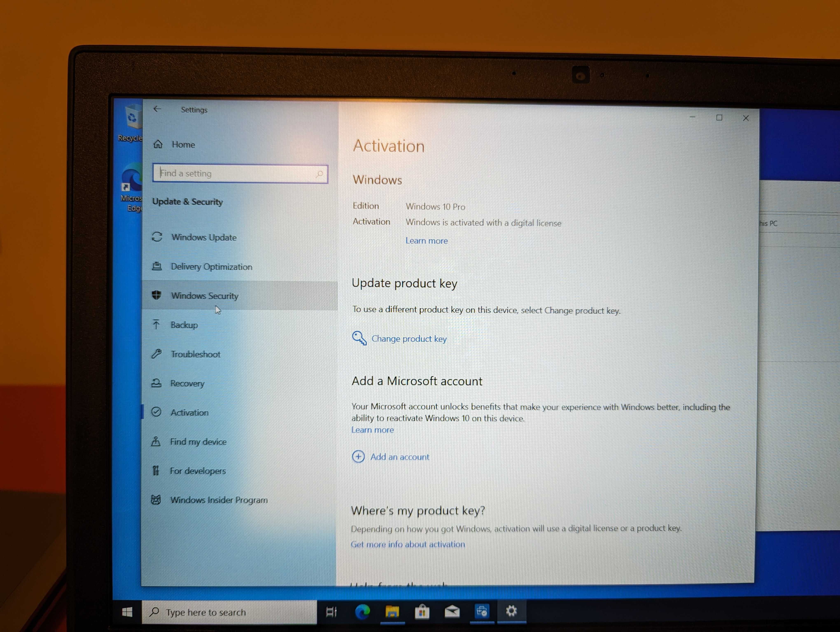840x632 pixels.
Task: Click the taskbar icon right of Mail
Action: 482,611
